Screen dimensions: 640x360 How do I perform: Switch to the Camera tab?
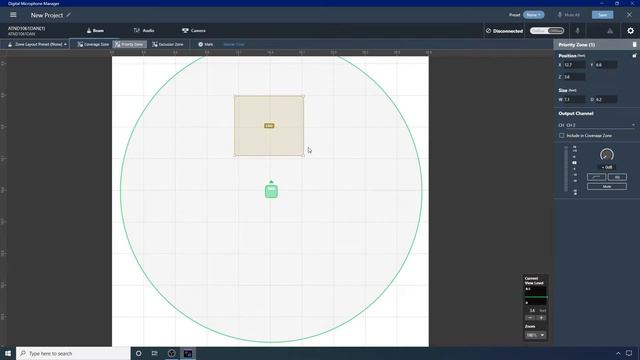click(x=194, y=31)
